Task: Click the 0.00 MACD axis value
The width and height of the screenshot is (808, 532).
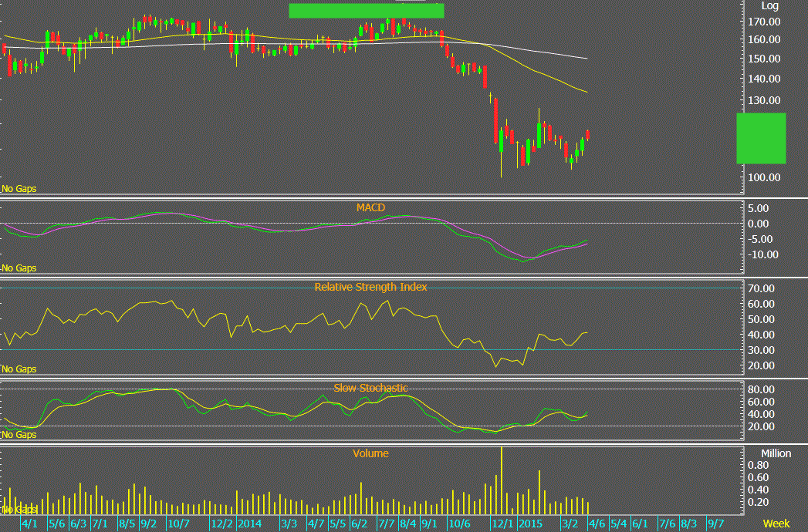Action: tap(758, 224)
